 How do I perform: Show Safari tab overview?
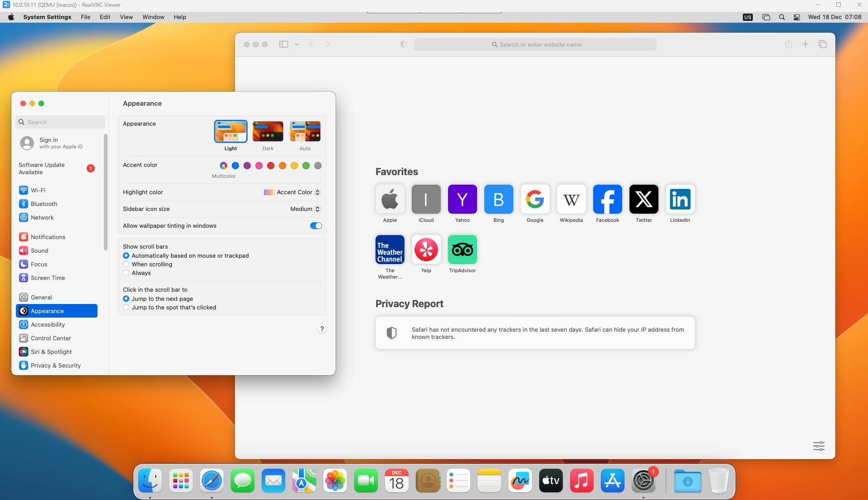822,44
